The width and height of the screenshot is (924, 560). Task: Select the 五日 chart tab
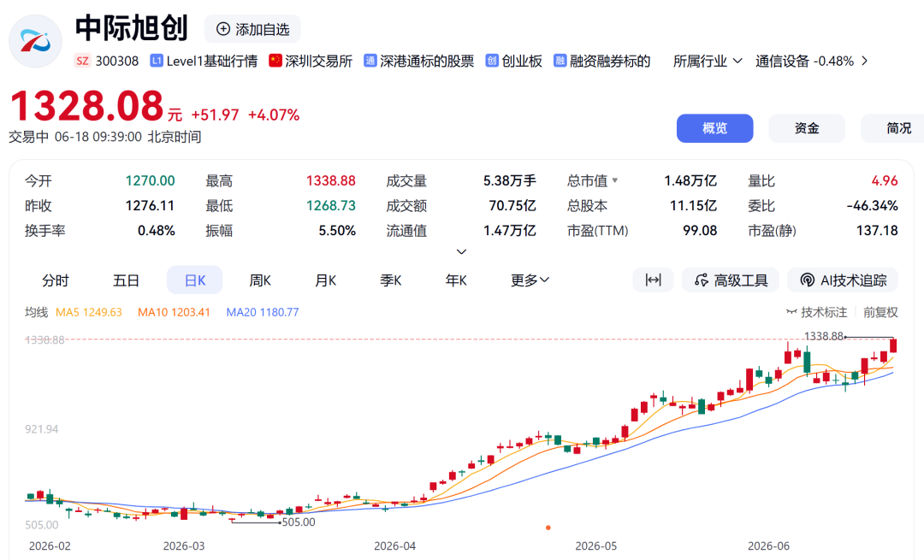tap(126, 280)
